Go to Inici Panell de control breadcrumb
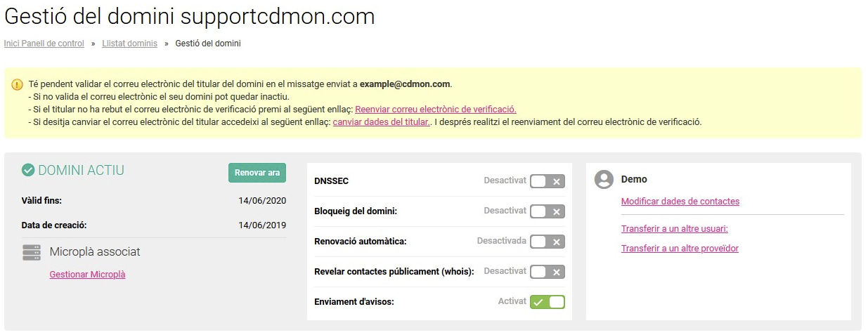The image size is (868, 335). point(44,44)
